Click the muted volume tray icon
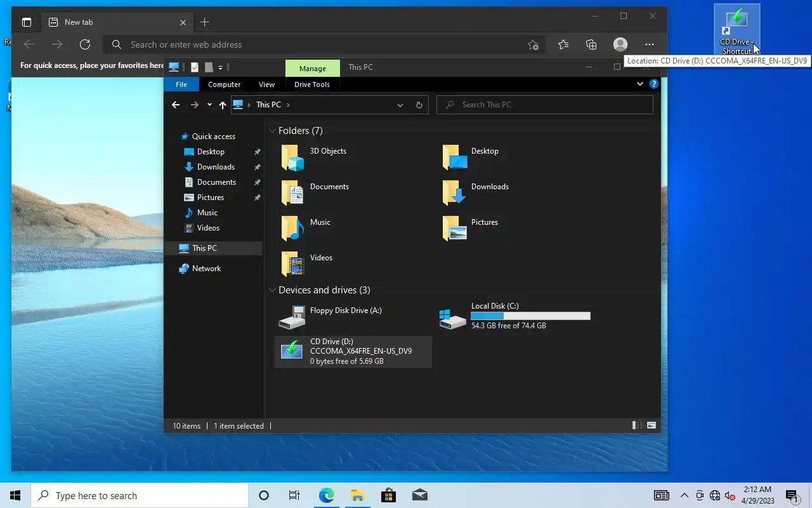The image size is (812, 508). click(730, 495)
